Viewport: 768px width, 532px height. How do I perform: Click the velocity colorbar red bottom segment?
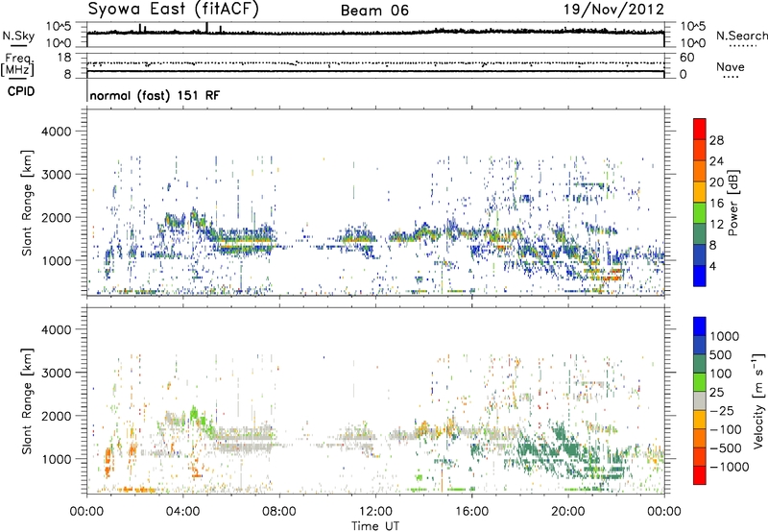point(700,475)
